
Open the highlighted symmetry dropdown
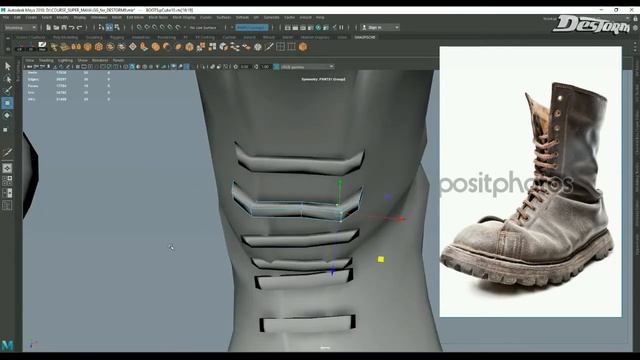point(252,27)
